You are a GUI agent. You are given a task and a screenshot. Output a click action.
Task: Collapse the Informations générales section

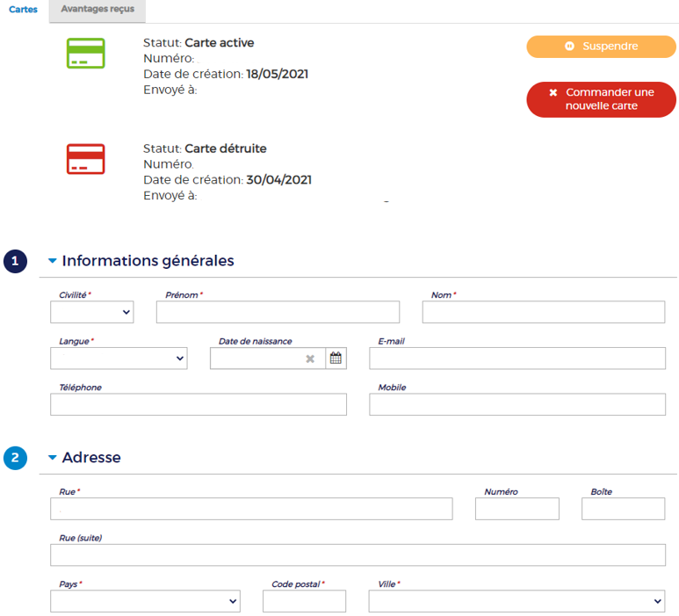(53, 261)
